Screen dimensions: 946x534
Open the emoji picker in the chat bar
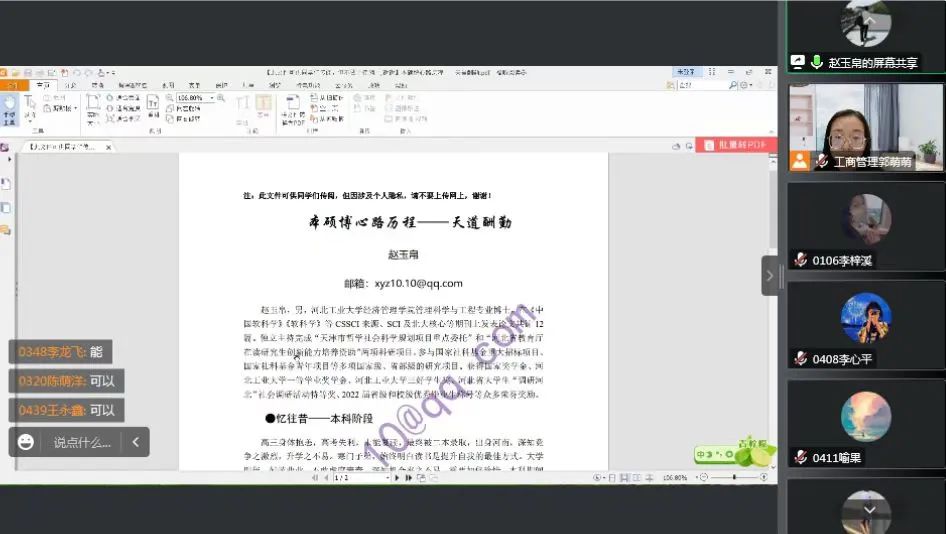[x=26, y=442]
